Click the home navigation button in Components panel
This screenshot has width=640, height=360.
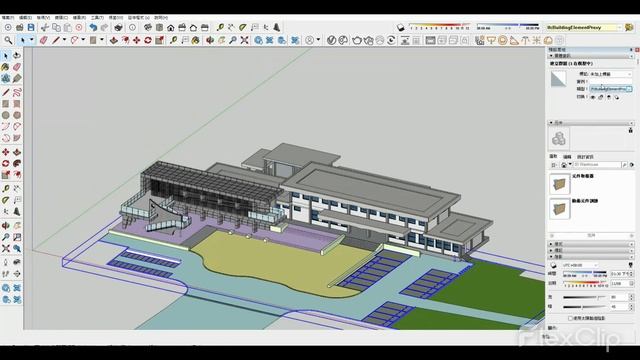point(564,165)
